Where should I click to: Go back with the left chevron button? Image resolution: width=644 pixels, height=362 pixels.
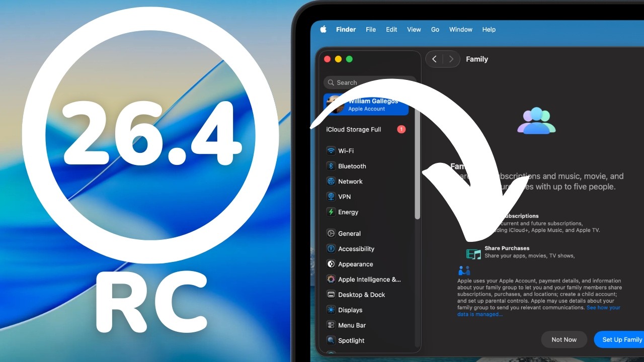434,59
